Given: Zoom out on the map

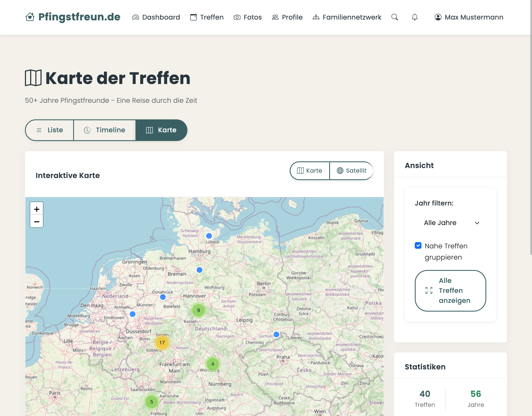Looking at the screenshot, I should pos(37,221).
